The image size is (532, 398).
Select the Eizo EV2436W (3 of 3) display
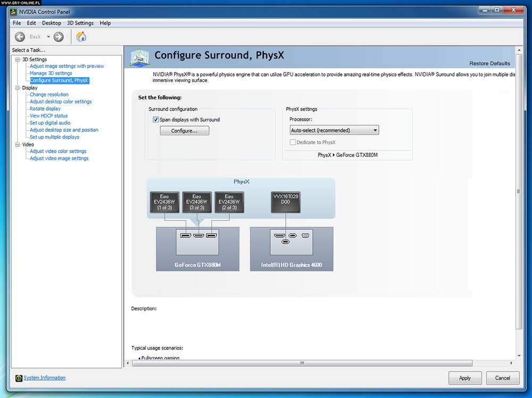coord(197,202)
